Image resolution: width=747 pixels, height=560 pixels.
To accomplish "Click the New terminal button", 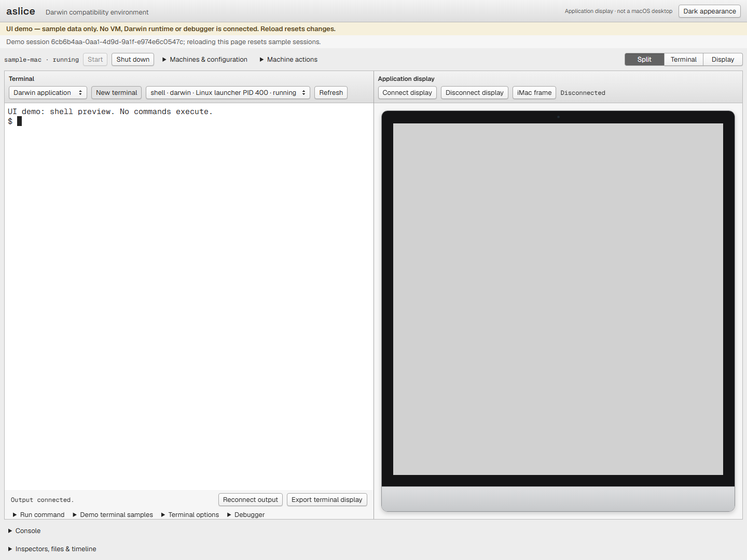I will tap(116, 93).
